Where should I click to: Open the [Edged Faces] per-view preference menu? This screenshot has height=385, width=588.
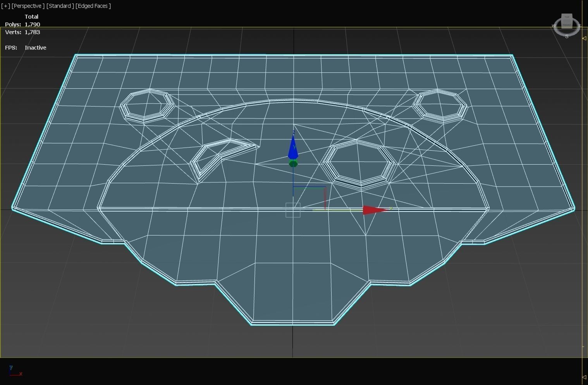click(x=93, y=6)
